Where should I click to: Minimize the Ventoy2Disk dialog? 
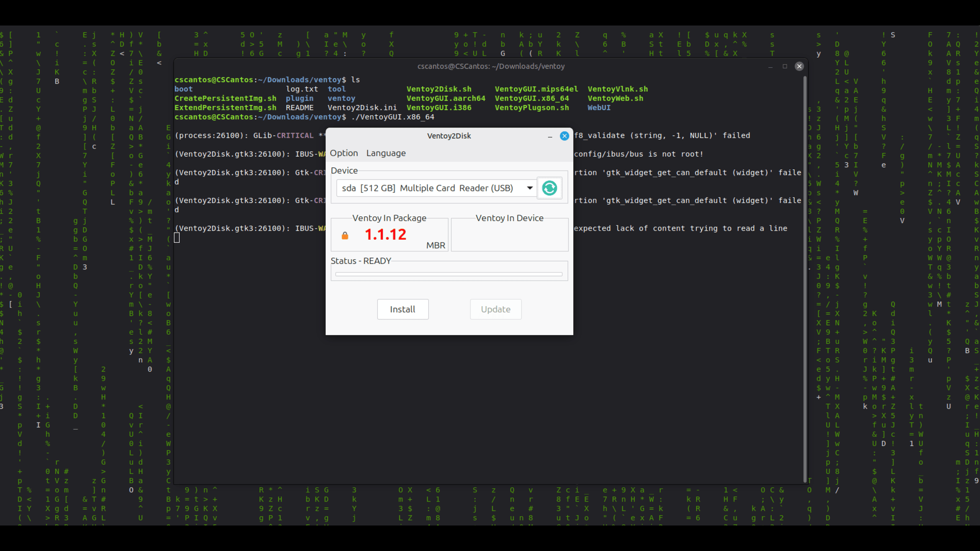[550, 136]
